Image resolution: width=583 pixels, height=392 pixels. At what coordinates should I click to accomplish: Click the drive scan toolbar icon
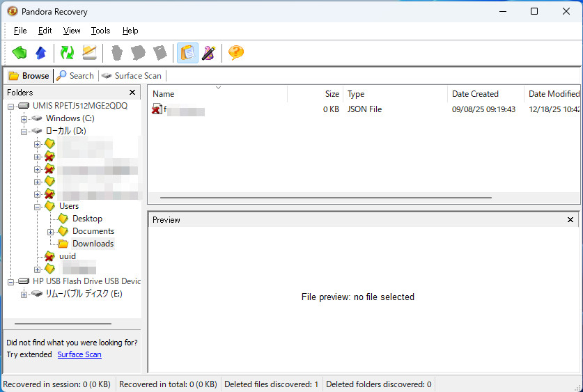(x=89, y=53)
